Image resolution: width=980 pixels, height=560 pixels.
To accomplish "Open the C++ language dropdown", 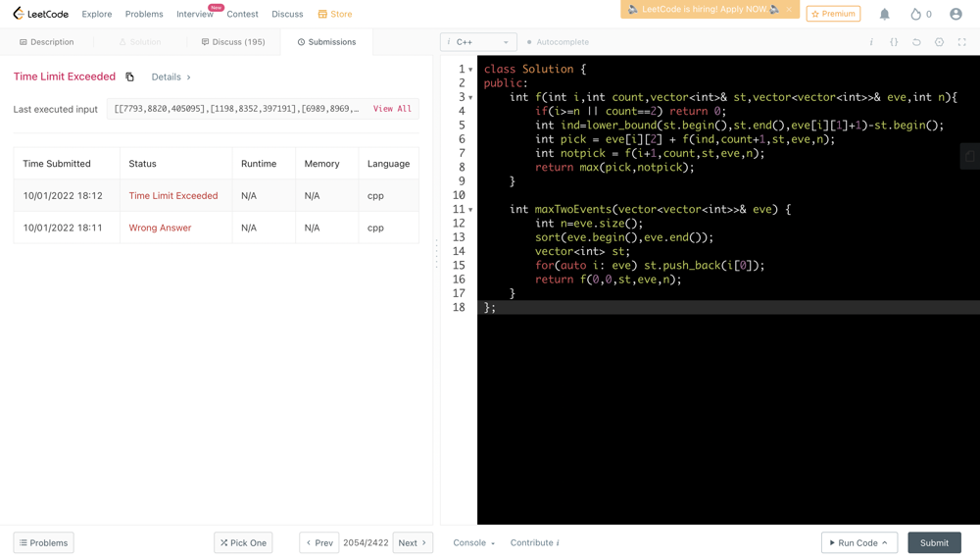I will coord(478,42).
